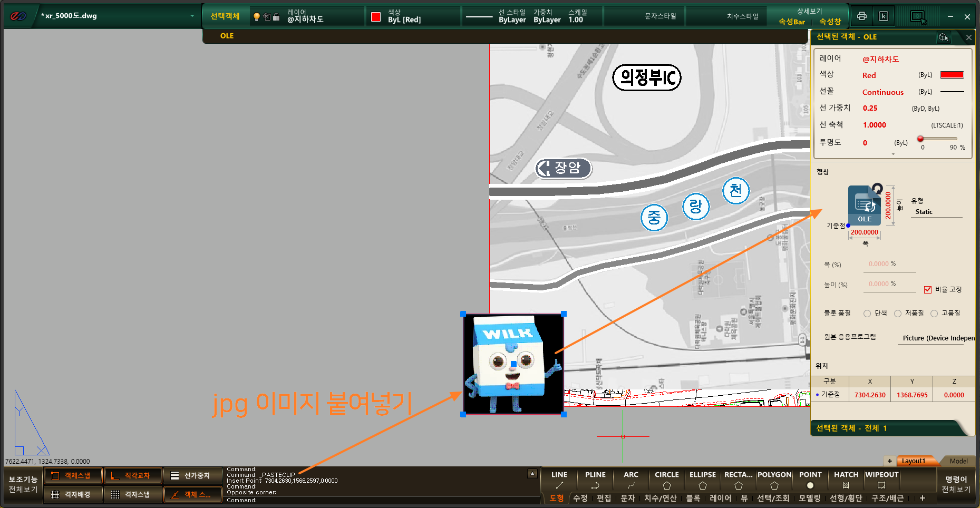Select the POINT drawing tool

pyautogui.click(x=810, y=480)
